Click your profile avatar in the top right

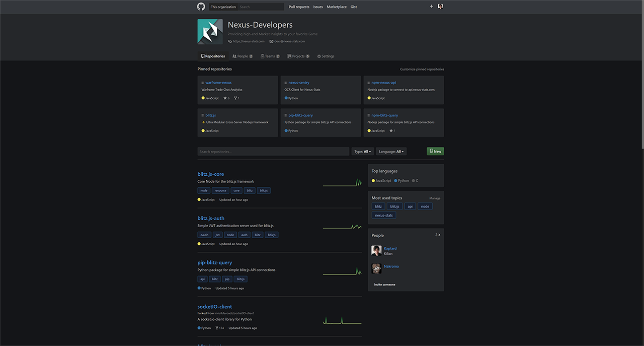[440, 6]
